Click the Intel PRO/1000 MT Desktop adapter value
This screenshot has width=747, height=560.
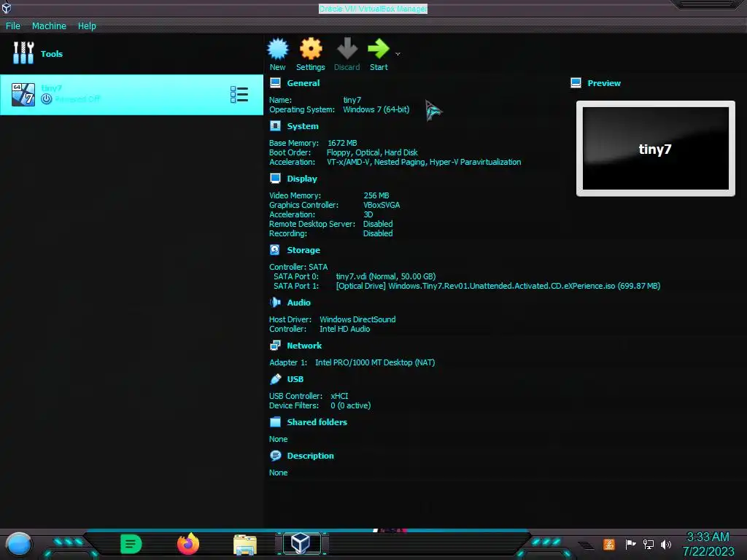click(375, 362)
